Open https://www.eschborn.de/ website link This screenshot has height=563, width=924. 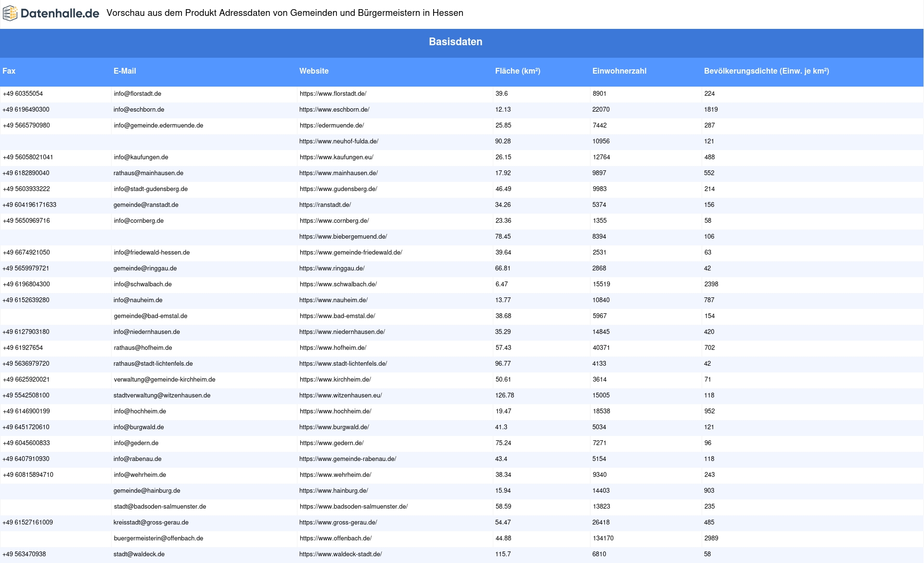point(334,110)
